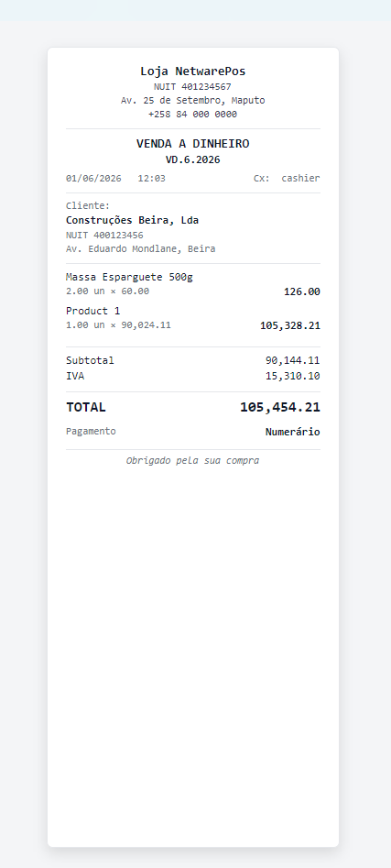
Task: Click customer address Av. Eduardo Mondlane, Beira
Action: [140, 249]
